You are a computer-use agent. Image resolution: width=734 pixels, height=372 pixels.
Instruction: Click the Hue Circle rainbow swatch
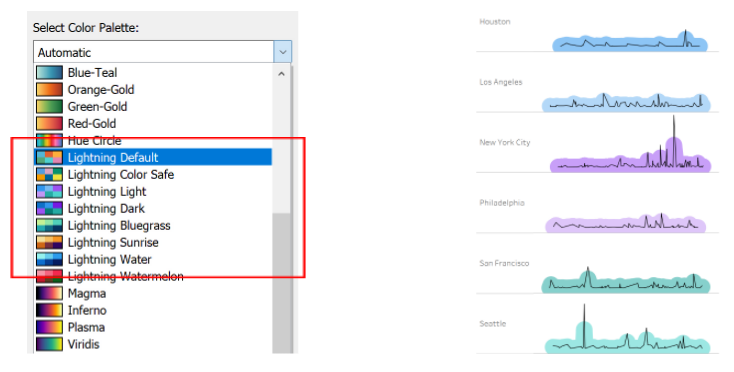[49, 140]
